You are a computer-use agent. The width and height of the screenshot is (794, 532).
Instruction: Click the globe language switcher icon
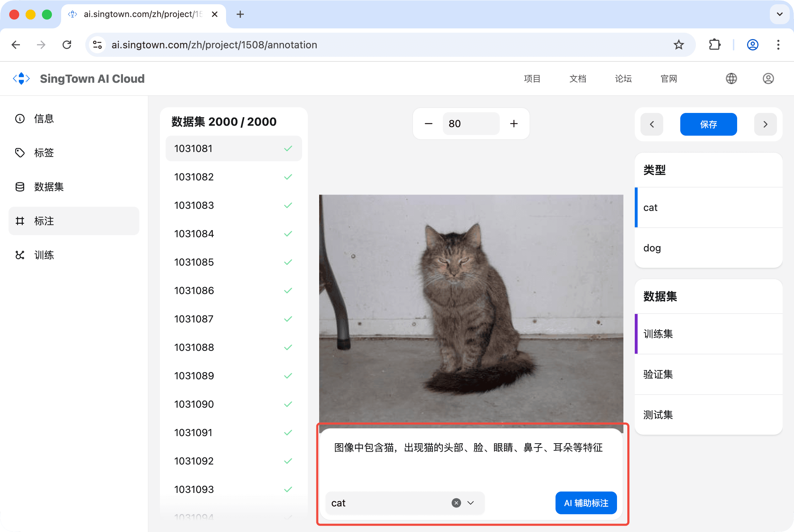click(731, 78)
